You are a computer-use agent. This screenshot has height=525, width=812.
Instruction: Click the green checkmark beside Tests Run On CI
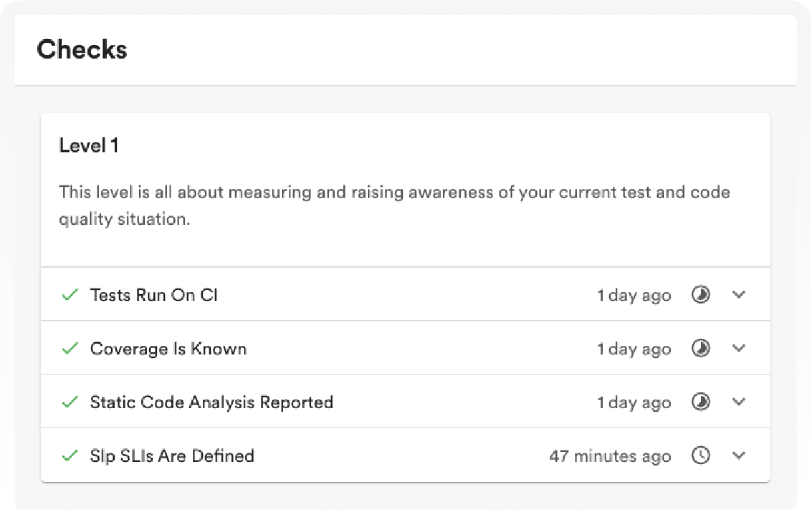[70, 295]
